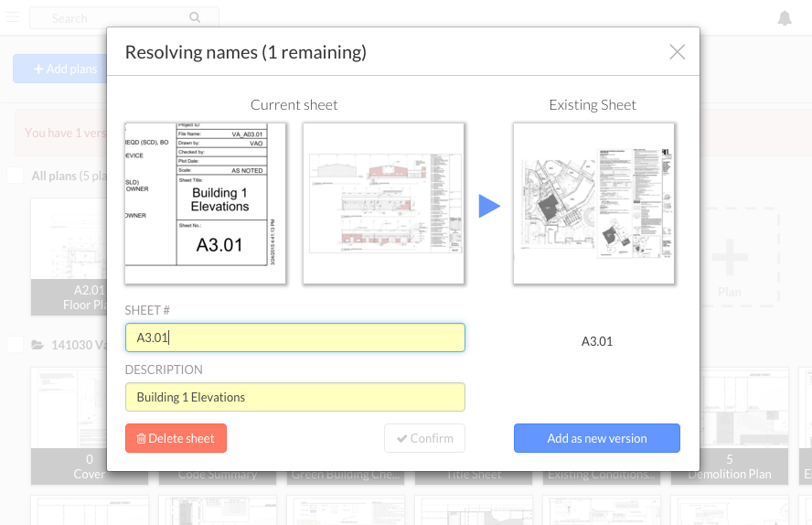Open the A2.01 Floor Plan thumbnail
Screen dimensions: 812x525
click(69, 257)
